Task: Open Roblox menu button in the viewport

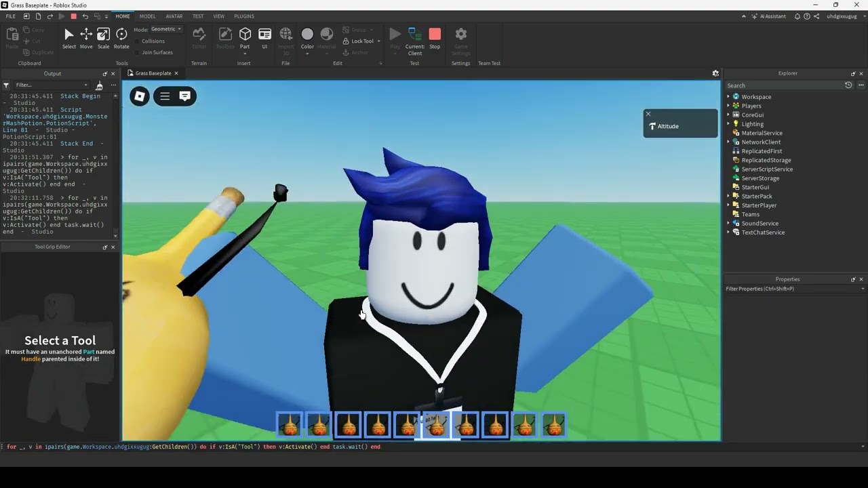Action: click(140, 96)
